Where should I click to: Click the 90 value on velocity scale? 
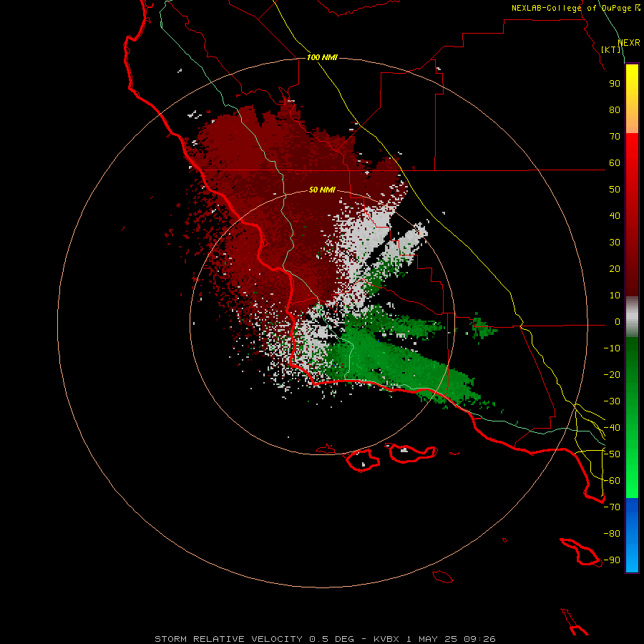click(x=615, y=84)
